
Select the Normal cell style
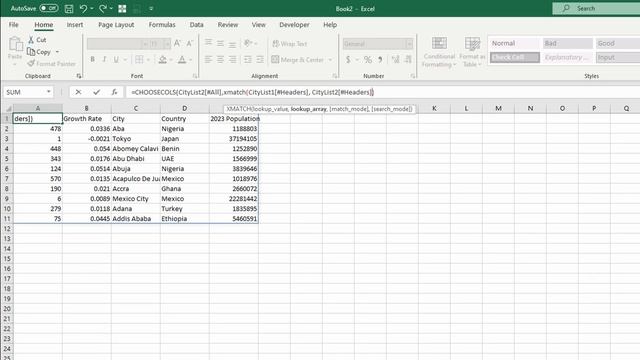click(x=515, y=43)
